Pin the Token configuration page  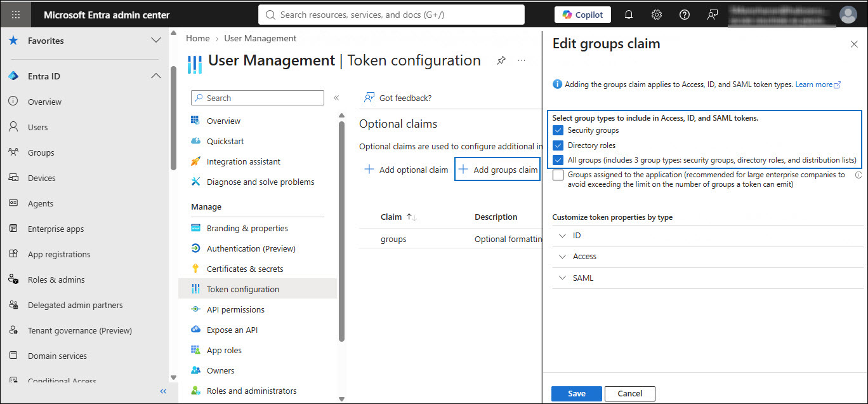pos(501,61)
